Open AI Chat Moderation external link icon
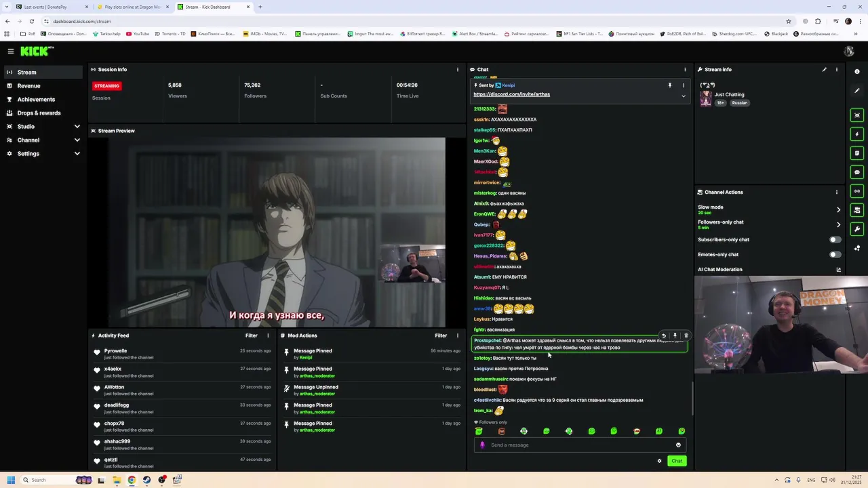The image size is (868, 488). (838, 270)
